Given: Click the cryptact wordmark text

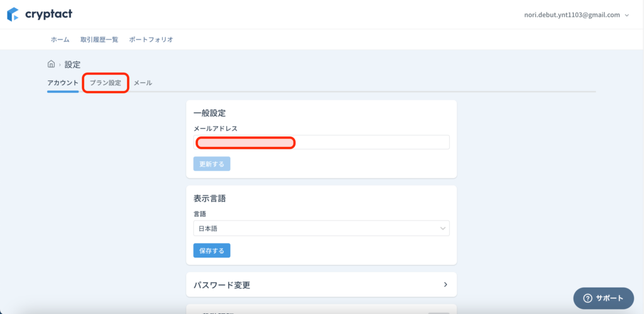Looking at the screenshot, I should coord(48,14).
